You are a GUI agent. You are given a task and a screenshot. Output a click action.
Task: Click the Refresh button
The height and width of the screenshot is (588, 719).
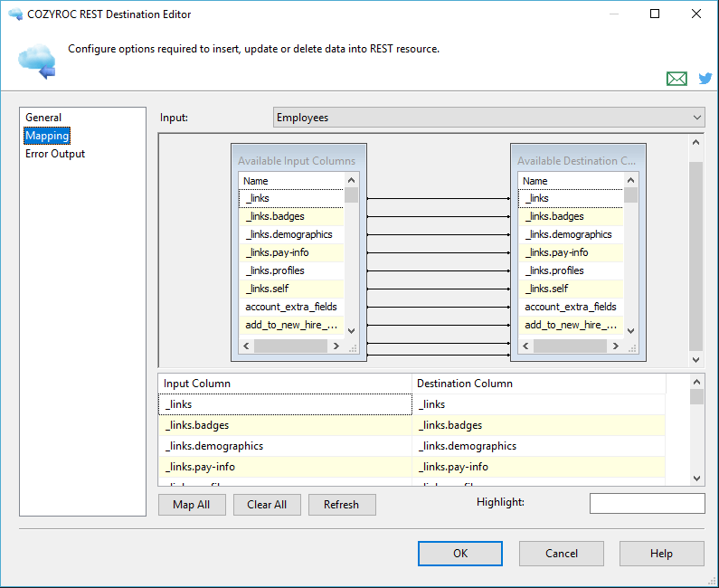click(x=342, y=505)
